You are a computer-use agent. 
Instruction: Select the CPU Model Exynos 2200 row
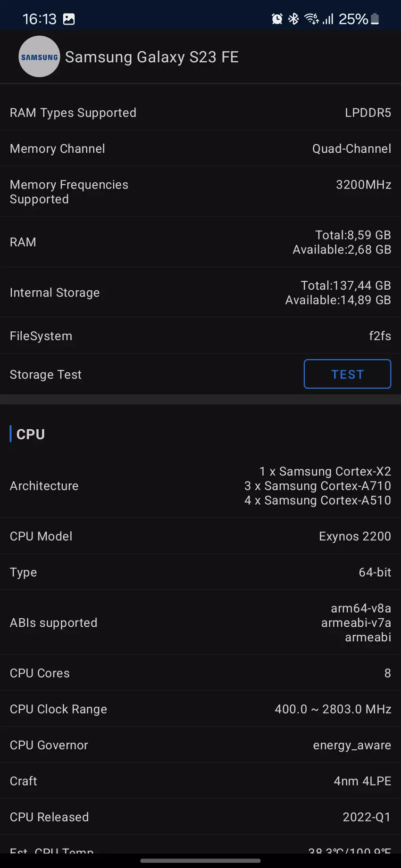[200, 536]
